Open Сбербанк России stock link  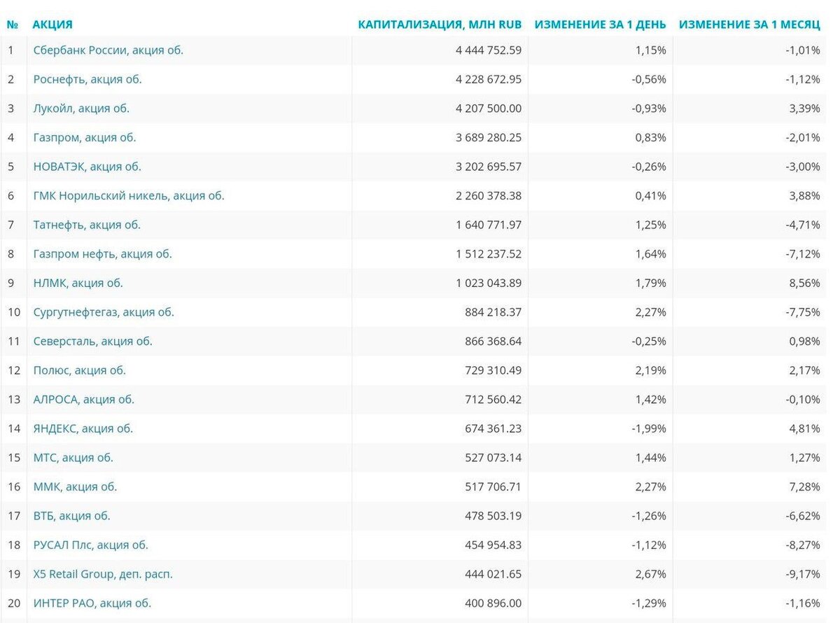point(108,50)
